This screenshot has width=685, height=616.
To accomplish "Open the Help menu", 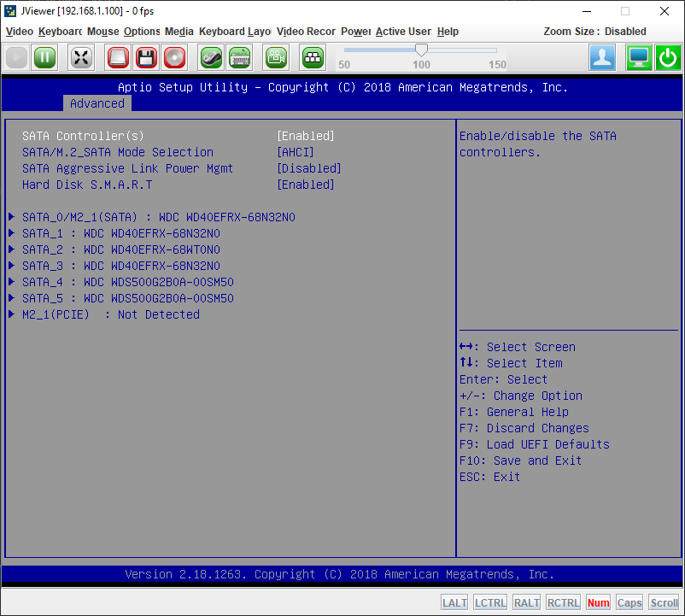I will 448,32.
